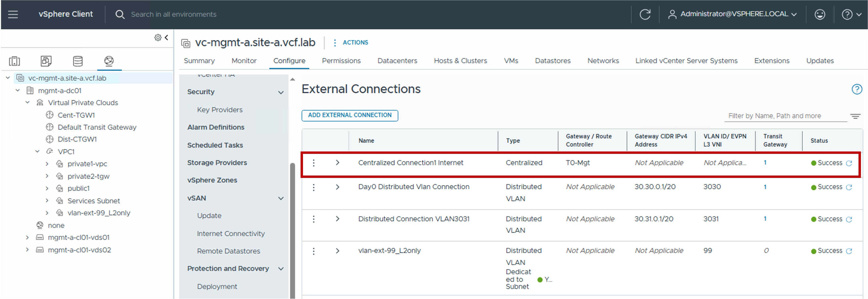Open the Administrator@VSPHERE.LOCAL user menu
Screen dimensions: 868x299
point(733,14)
